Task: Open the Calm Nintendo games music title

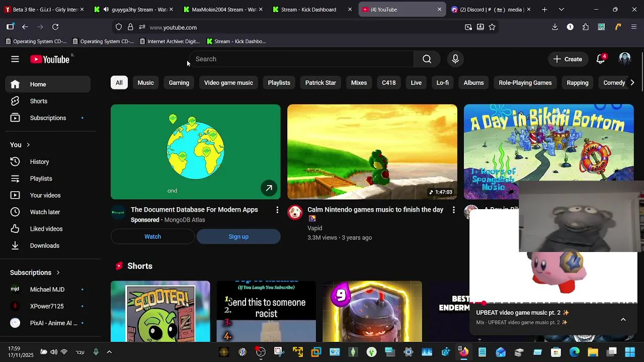Action: click(375, 210)
